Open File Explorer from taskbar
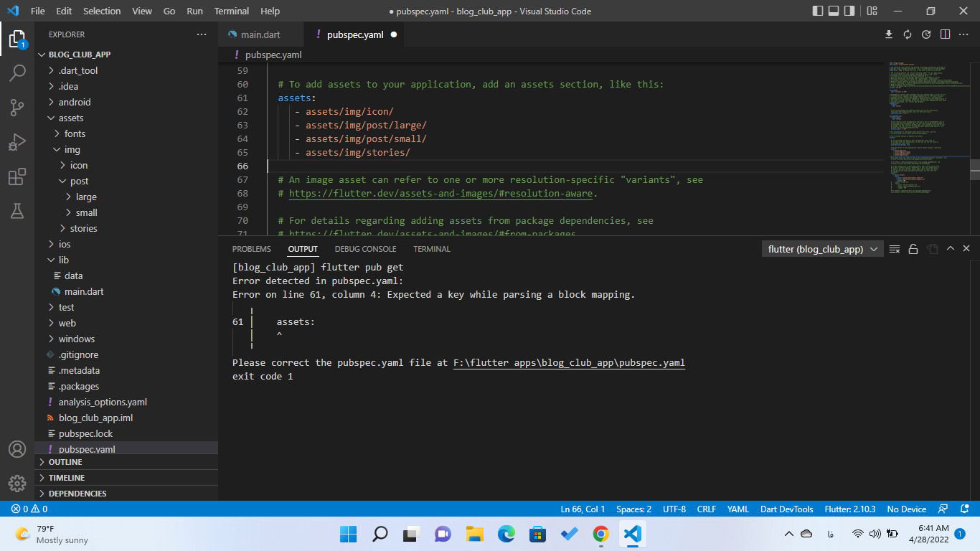 point(475,534)
